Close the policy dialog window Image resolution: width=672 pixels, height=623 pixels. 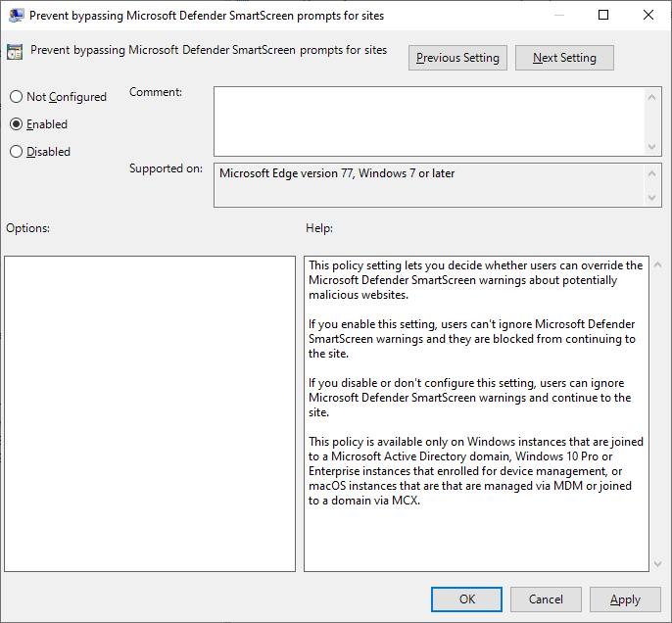point(648,15)
